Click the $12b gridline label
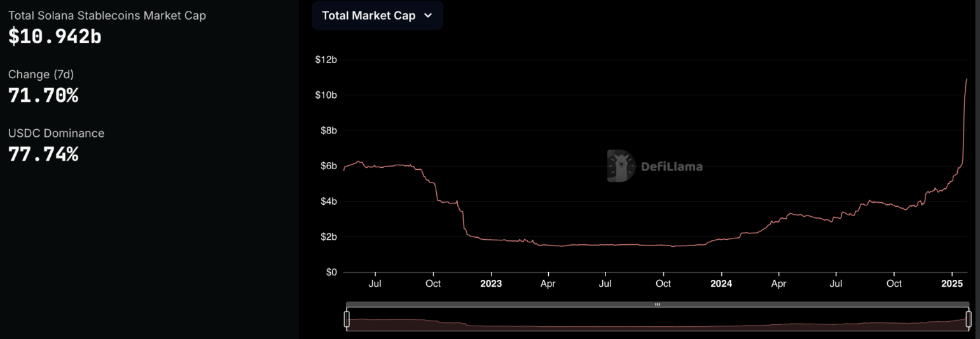The width and height of the screenshot is (980, 339). tap(326, 60)
